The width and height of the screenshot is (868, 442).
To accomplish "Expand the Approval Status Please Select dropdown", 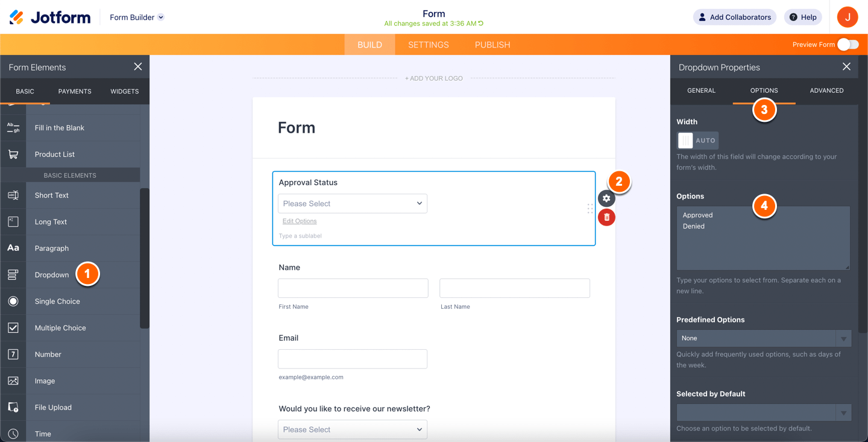I will tap(353, 204).
